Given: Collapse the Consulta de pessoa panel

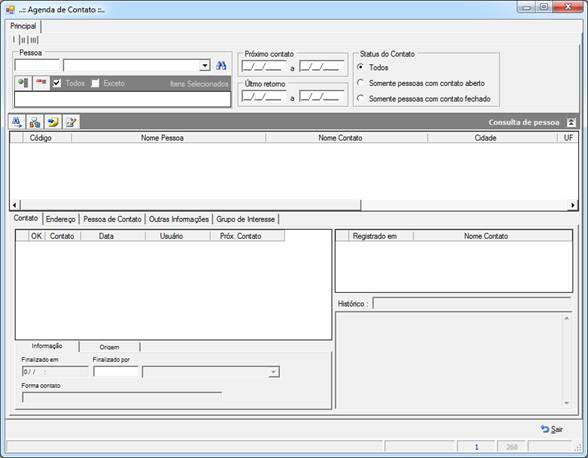Looking at the screenshot, I should (571, 122).
